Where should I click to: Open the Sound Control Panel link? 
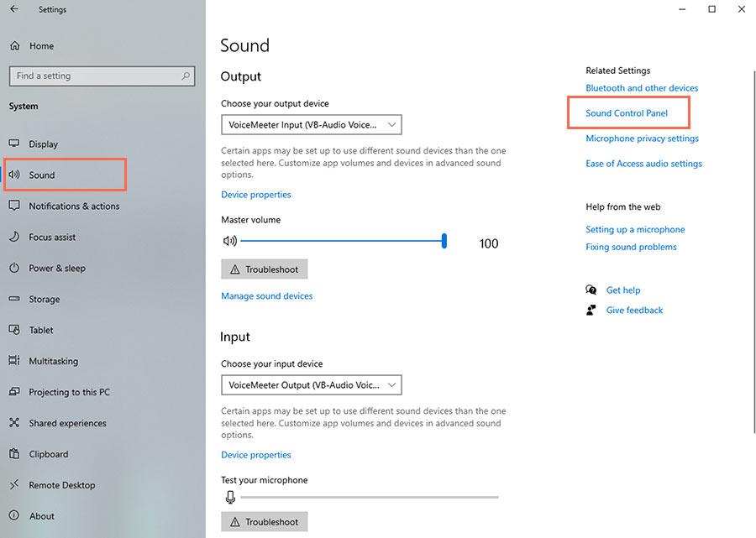click(627, 113)
